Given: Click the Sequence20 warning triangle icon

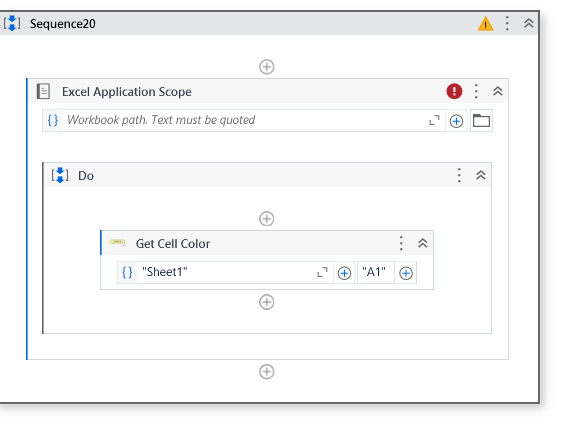Looking at the screenshot, I should 485,24.
